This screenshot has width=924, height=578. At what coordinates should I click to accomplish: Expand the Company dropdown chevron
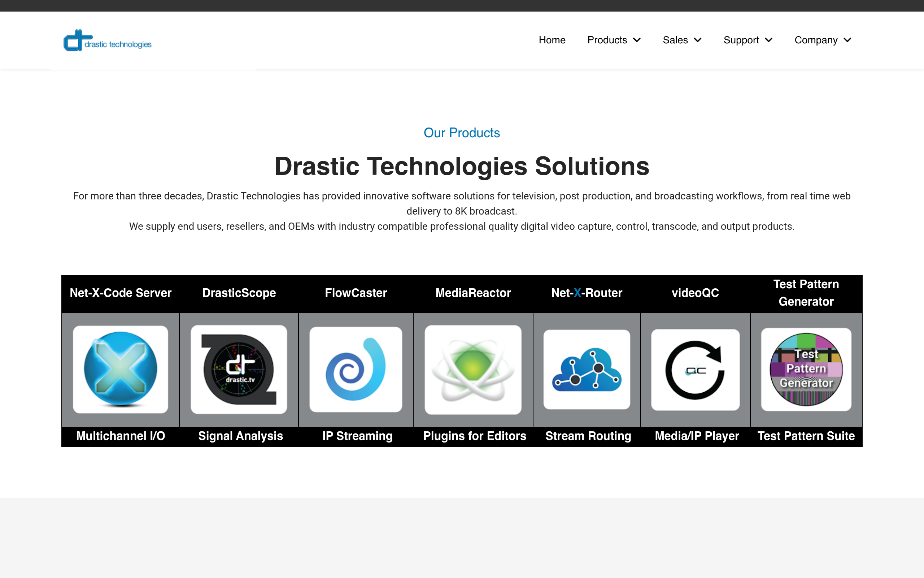point(847,40)
